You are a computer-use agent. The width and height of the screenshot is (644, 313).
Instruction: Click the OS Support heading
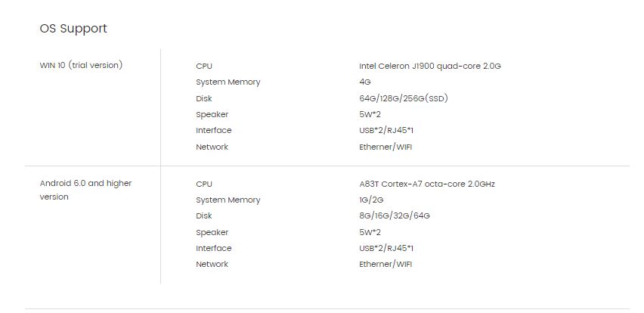pyautogui.click(x=73, y=29)
